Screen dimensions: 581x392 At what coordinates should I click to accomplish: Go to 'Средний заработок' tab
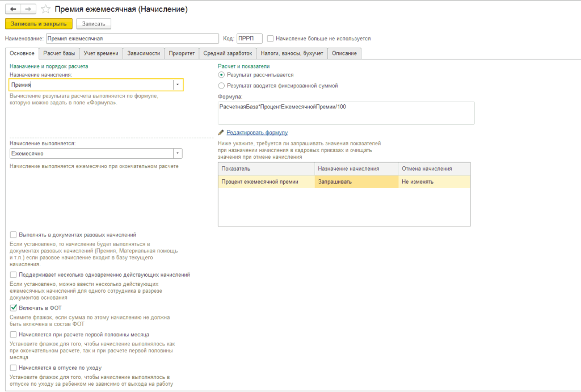coord(228,53)
